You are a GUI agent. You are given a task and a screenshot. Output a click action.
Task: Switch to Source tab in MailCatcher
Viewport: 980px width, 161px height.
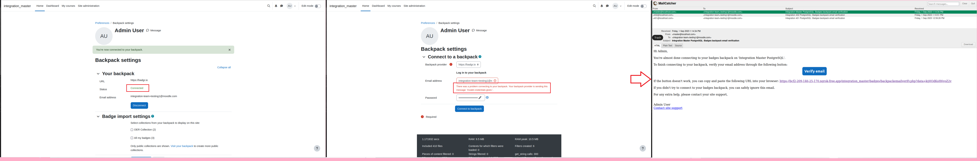(678, 46)
